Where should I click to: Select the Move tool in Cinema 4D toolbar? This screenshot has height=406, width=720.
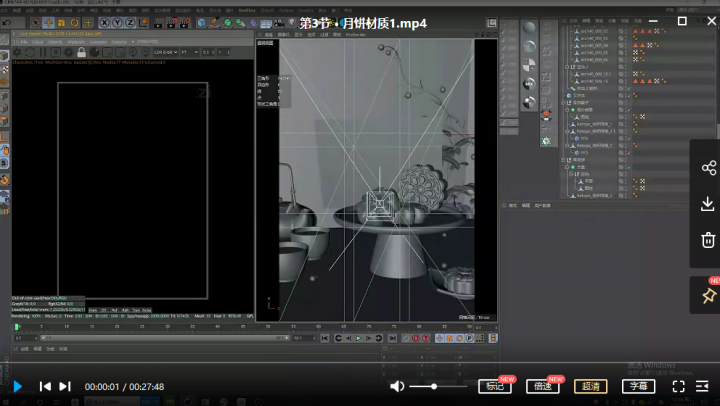click(48, 23)
